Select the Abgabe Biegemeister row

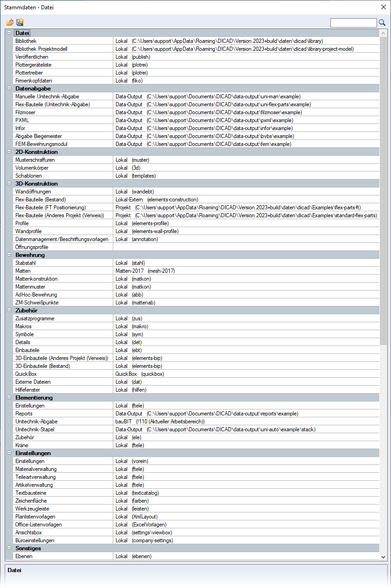coord(196,136)
